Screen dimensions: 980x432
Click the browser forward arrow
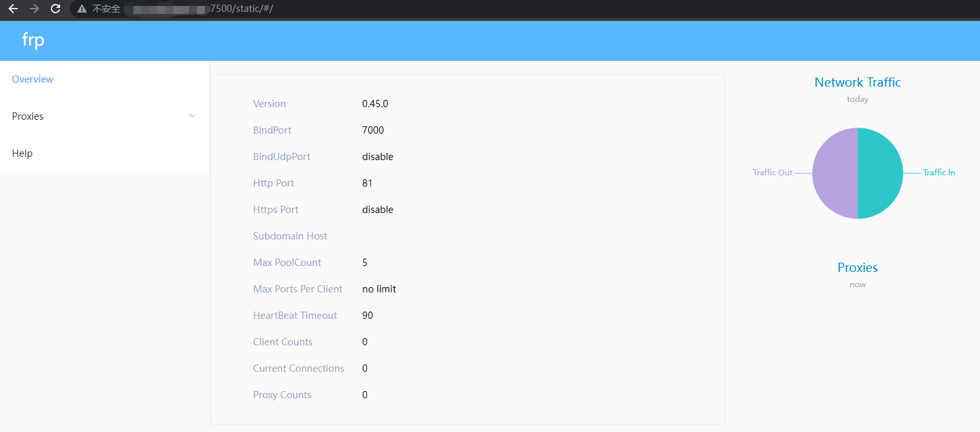click(x=34, y=9)
